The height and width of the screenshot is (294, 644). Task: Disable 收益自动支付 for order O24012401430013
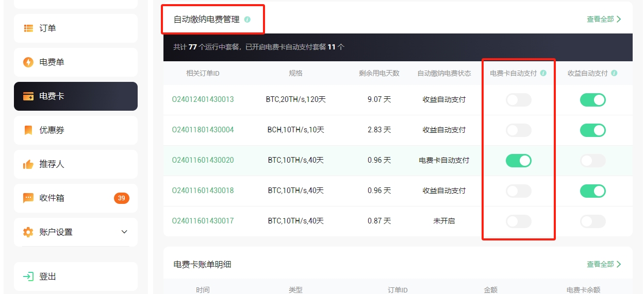pyautogui.click(x=593, y=100)
